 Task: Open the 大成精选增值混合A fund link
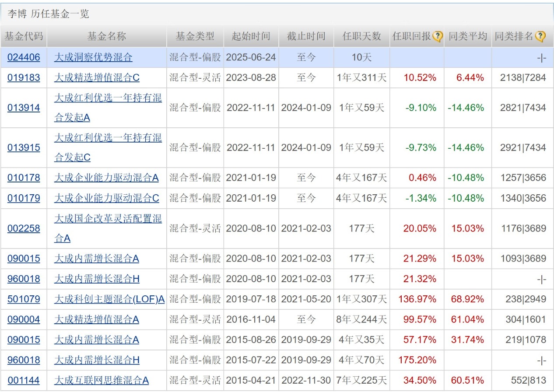[x=97, y=319]
